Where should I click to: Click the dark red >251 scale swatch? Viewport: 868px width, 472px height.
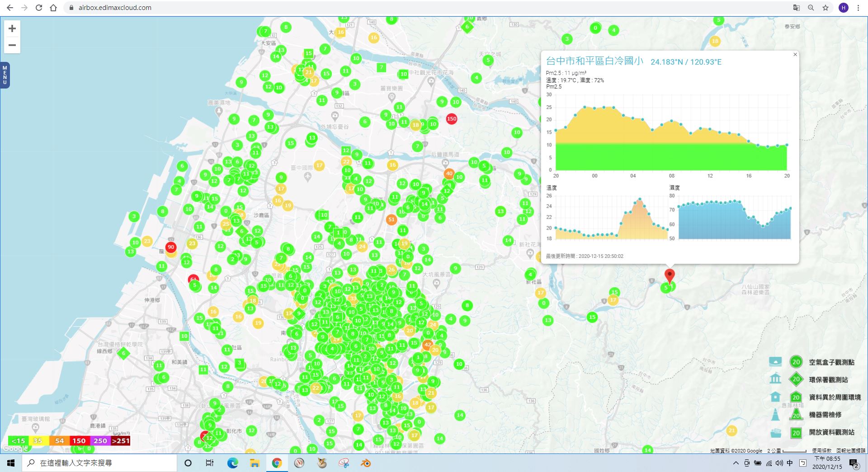pyautogui.click(x=120, y=441)
